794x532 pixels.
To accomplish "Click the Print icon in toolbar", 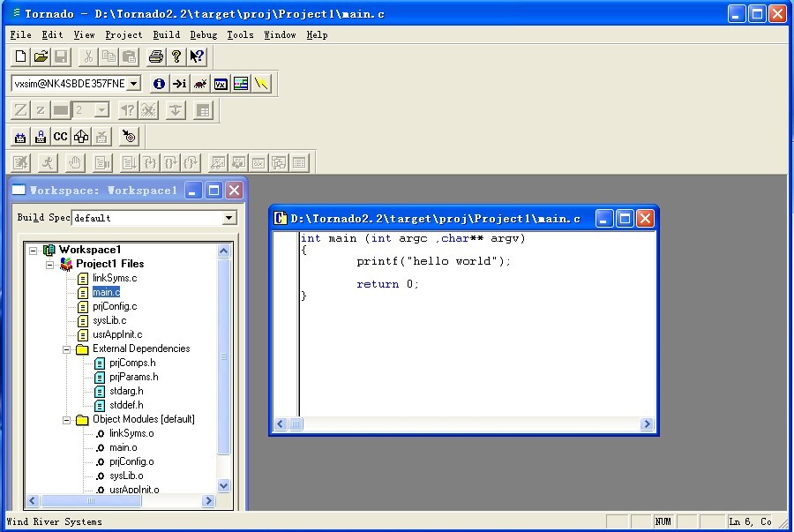I will click(x=156, y=56).
